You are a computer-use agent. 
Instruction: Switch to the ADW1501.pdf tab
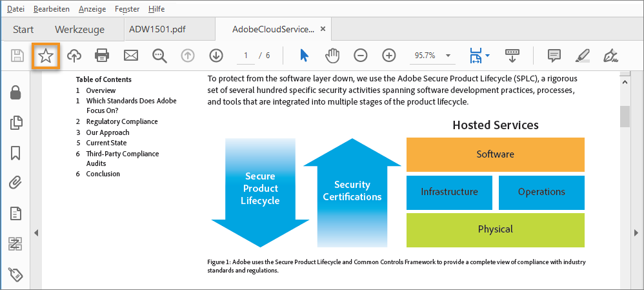pos(170,29)
